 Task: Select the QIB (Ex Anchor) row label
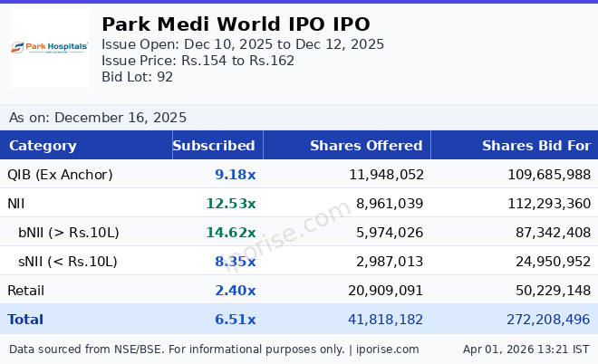[x=60, y=175]
